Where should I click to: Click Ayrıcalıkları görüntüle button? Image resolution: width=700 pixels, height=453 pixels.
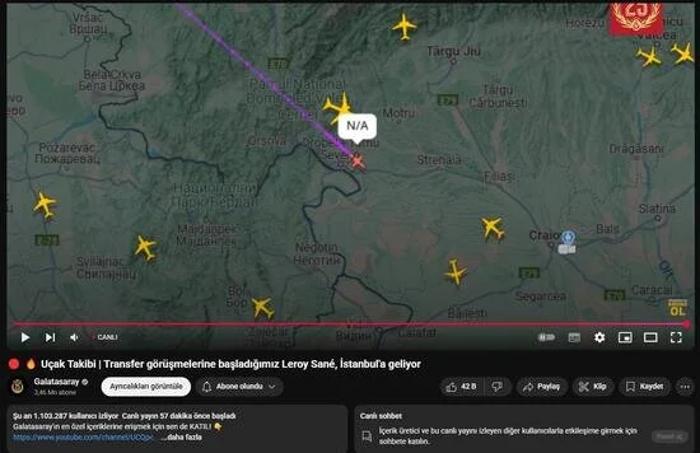146,387
